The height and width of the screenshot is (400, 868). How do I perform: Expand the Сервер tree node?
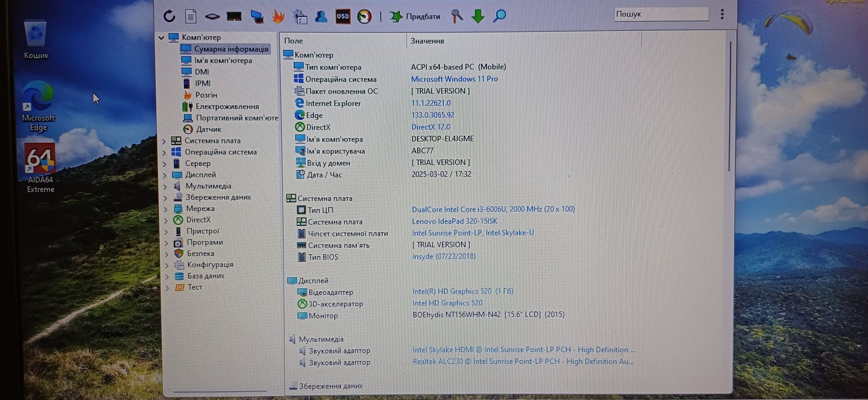pos(164,164)
